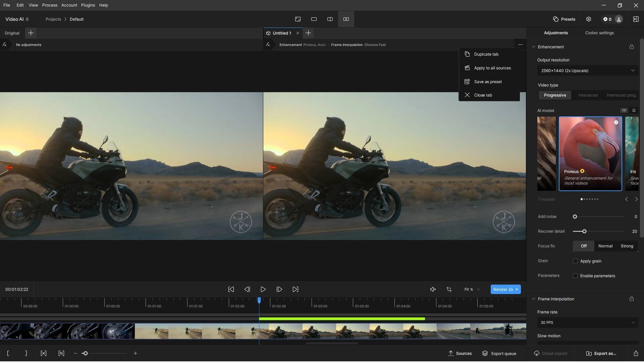Open the Frame rate 30 FPS dropdown
Screen dimensions: 644x362
[588, 323]
